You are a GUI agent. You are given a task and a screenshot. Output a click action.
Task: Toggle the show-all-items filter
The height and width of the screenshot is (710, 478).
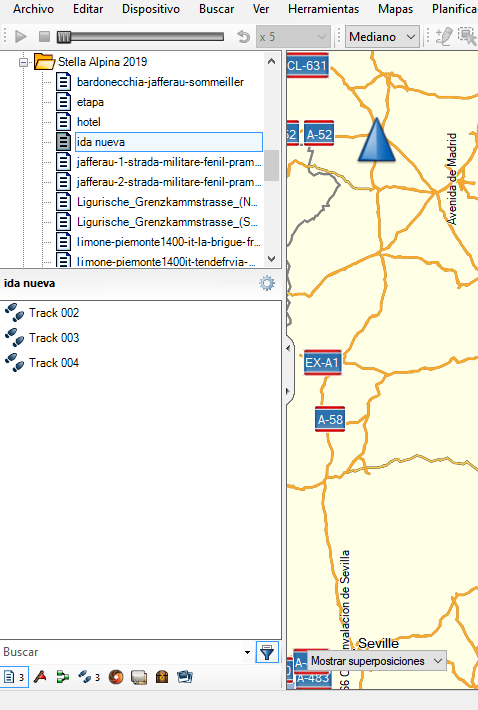pyautogui.click(x=14, y=677)
